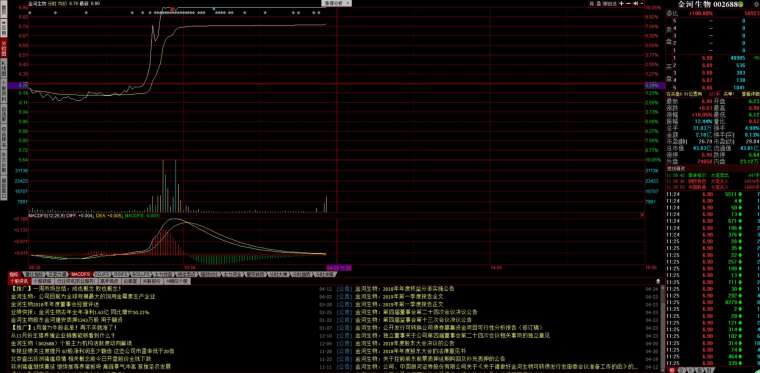Open 2018年年度权益分派实施公告 announcement
760x373 pixels.
(x=405, y=288)
